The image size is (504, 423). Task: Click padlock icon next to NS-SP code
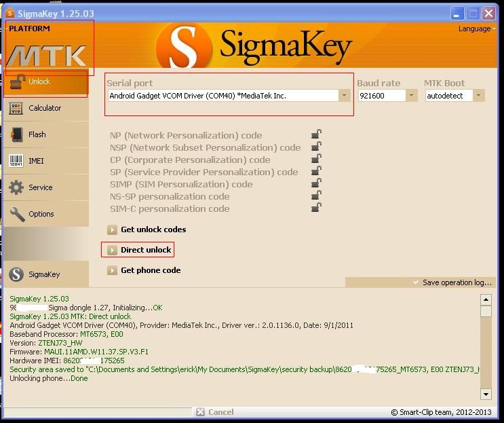(316, 196)
